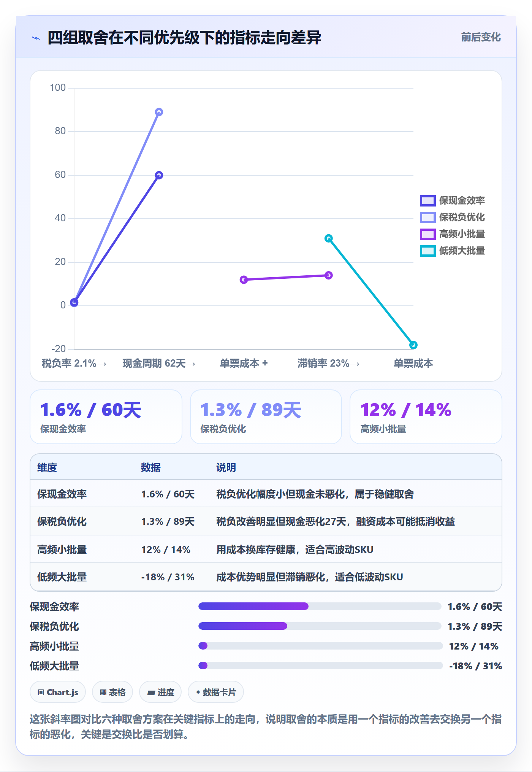Click the 保现金效率 data point at 60
The width and height of the screenshot is (532, 772).
click(x=159, y=175)
